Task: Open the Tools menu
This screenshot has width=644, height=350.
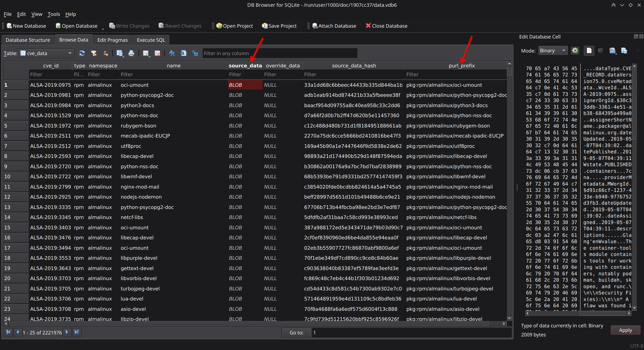Action: (x=54, y=14)
